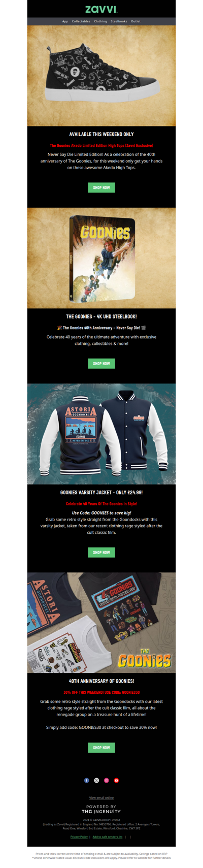Click Shop Now under 4K UHD Steelbook
Image resolution: width=203 pixels, height=868 pixels.
tap(101, 363)
